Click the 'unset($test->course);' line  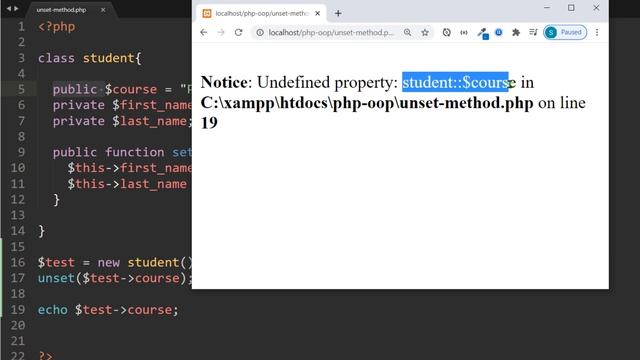[115, 278]
